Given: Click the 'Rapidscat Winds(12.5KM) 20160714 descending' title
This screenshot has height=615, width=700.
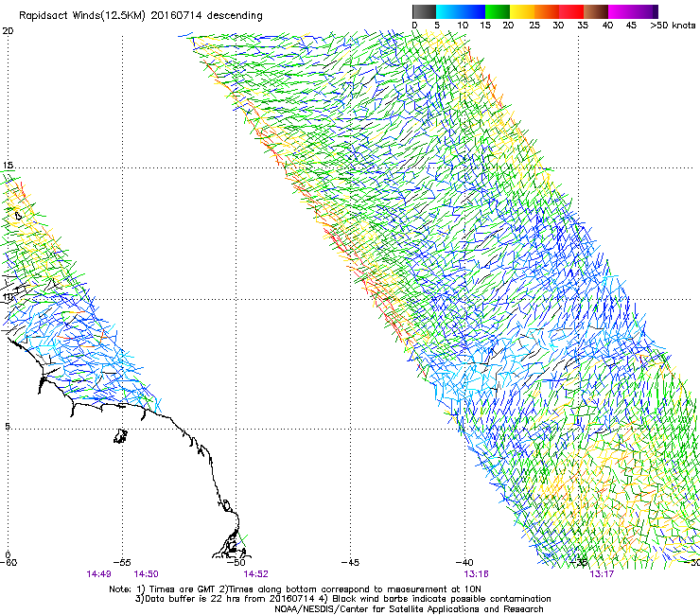Looking at the screenshot, I should 141,16.
